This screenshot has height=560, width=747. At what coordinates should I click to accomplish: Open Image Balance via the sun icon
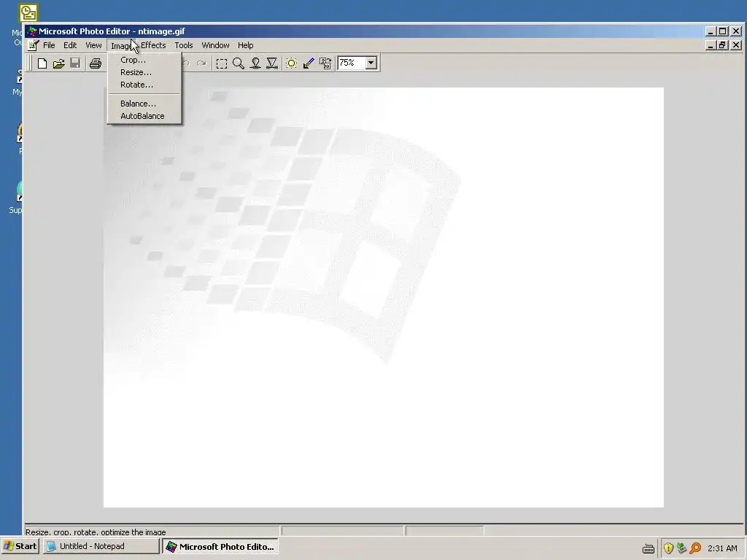coord(292,63)
